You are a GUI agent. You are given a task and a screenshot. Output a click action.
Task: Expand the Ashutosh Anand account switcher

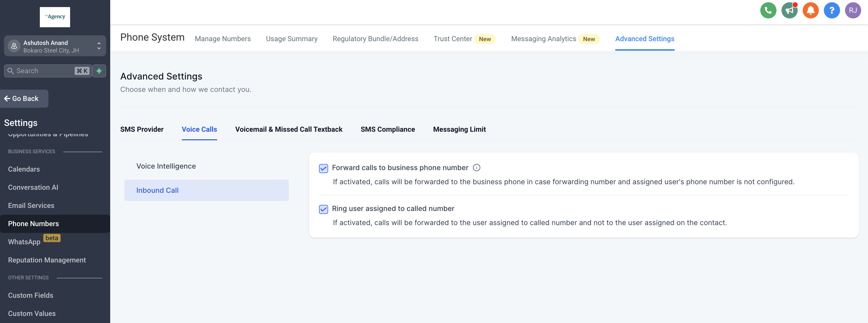(x=55, y=46)
